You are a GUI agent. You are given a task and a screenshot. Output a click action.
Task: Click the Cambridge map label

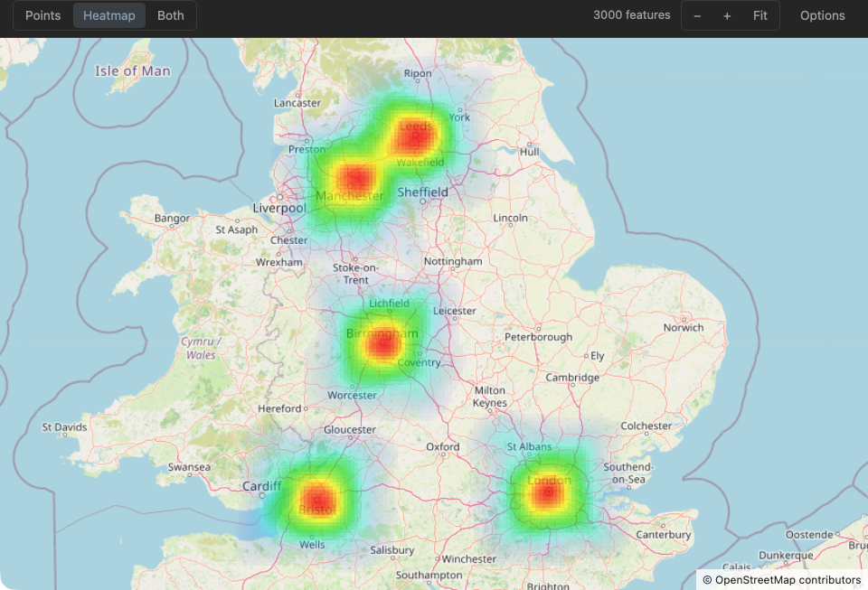572,378
